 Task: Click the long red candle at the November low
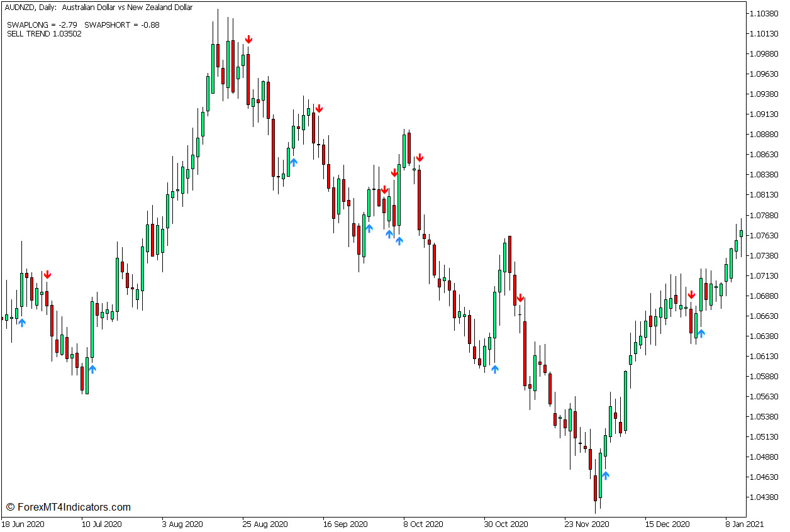(x=596, y=487)
